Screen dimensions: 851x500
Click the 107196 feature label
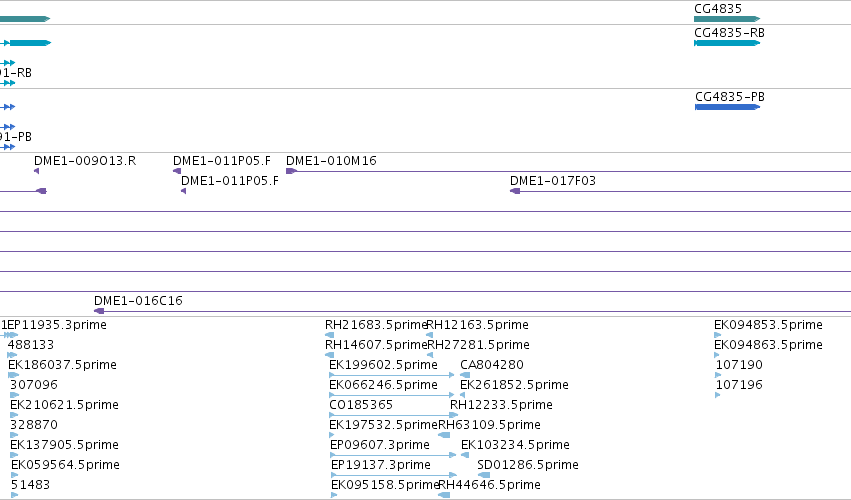click(x=739, y=385)
